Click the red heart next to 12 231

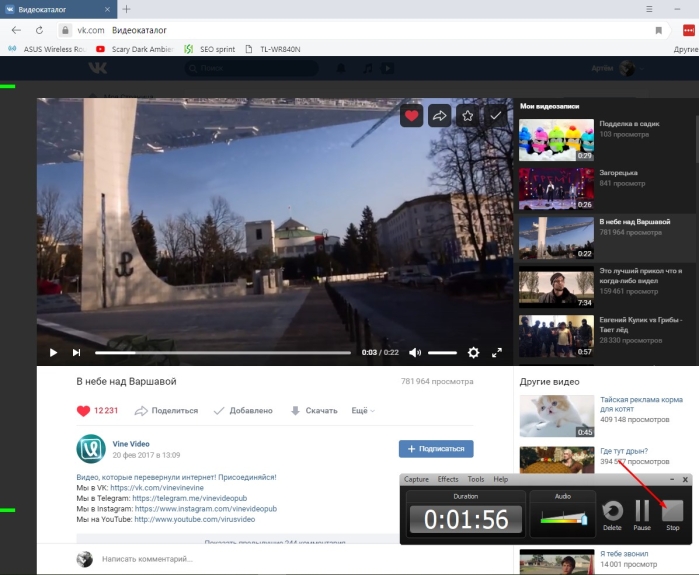click(x=83, y=411)
